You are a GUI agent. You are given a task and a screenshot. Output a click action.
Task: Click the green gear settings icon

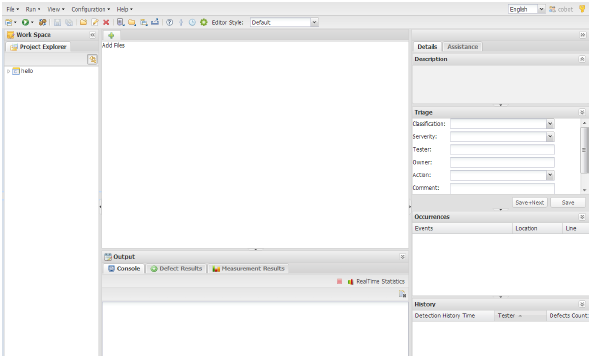pos(204,23)
